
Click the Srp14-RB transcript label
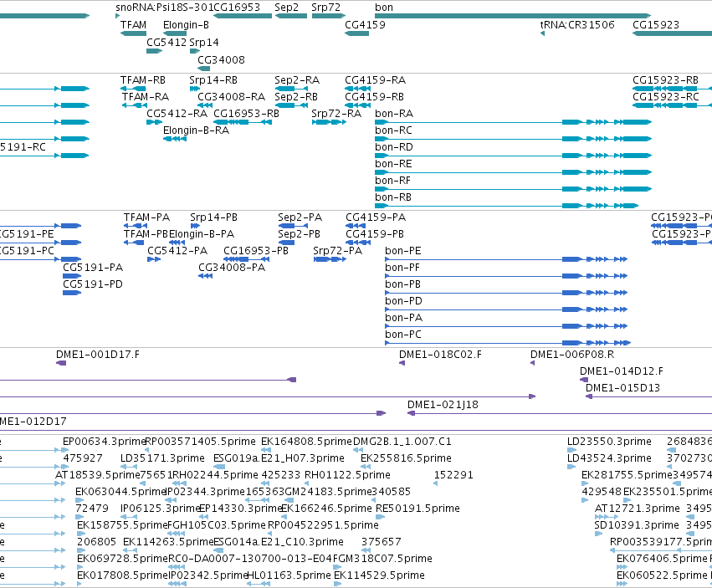pyautogui.click(x=213, y=80)
